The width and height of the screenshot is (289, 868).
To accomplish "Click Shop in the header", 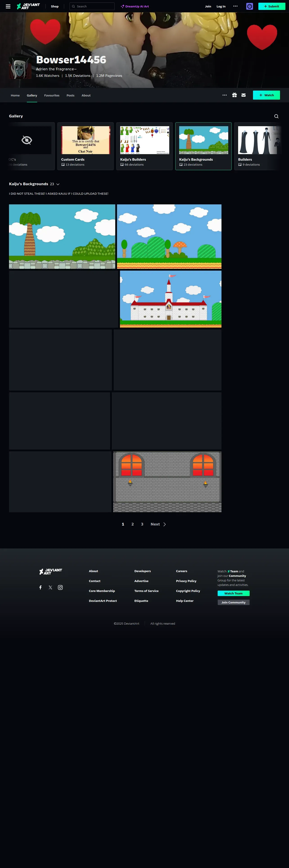I will click(55, 6).
